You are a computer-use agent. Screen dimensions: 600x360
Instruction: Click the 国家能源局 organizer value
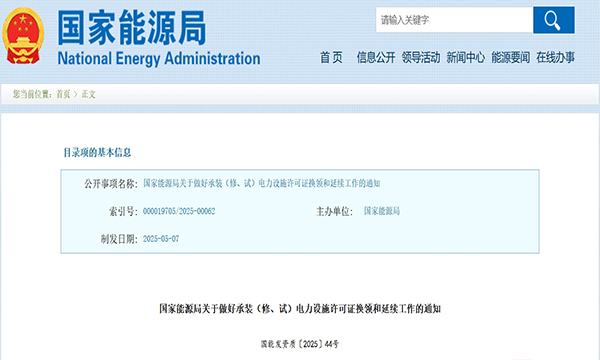pos(382,211)
